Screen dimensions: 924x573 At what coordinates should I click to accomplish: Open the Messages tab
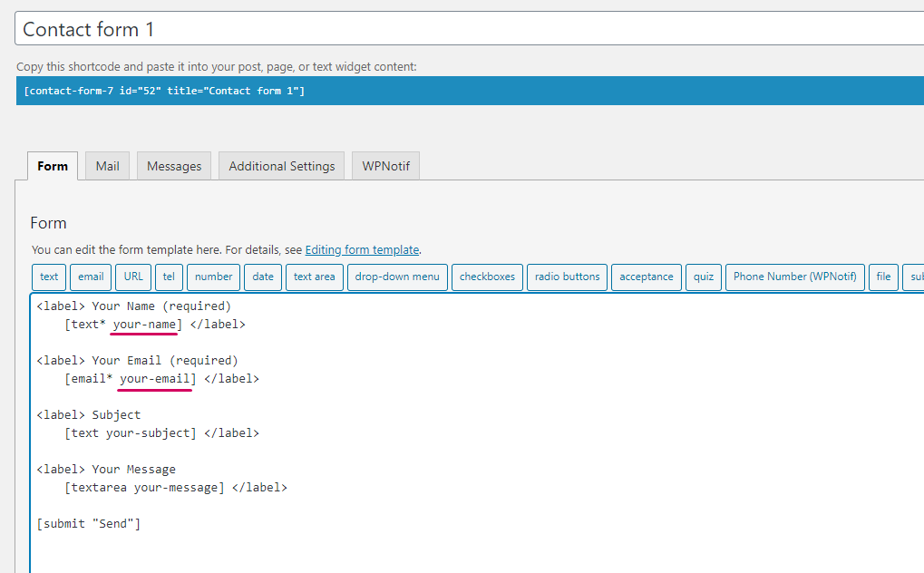174,166
